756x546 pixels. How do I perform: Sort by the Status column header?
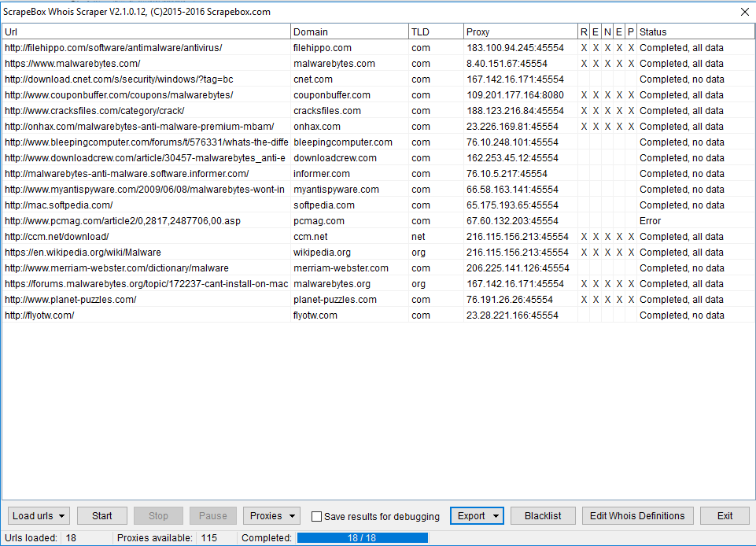695,31
